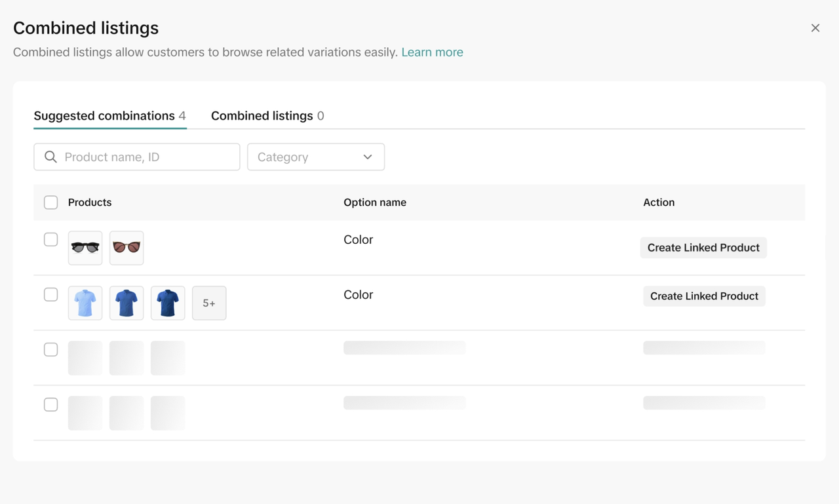Tick the checkbox for the shirts row

point(51,295)
